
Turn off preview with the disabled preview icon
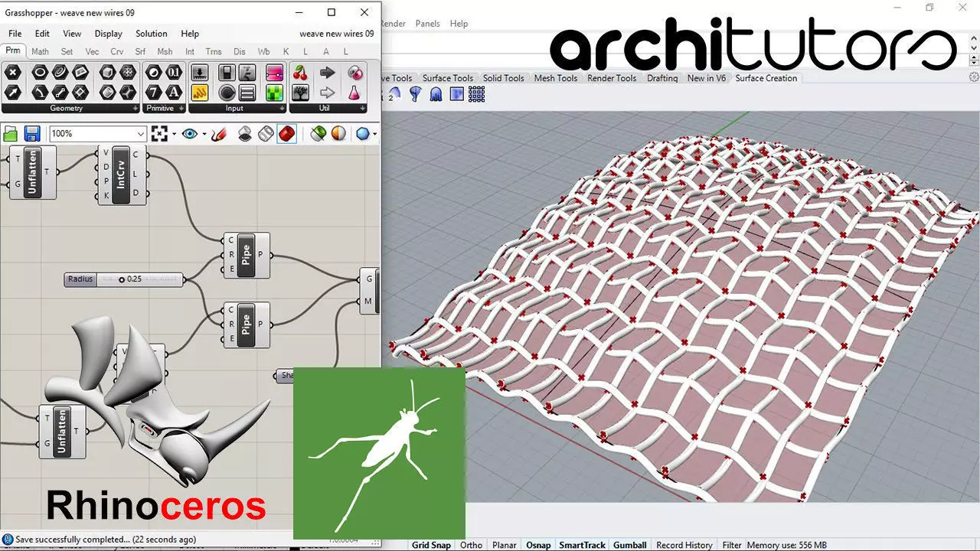[x=245, y=134]
